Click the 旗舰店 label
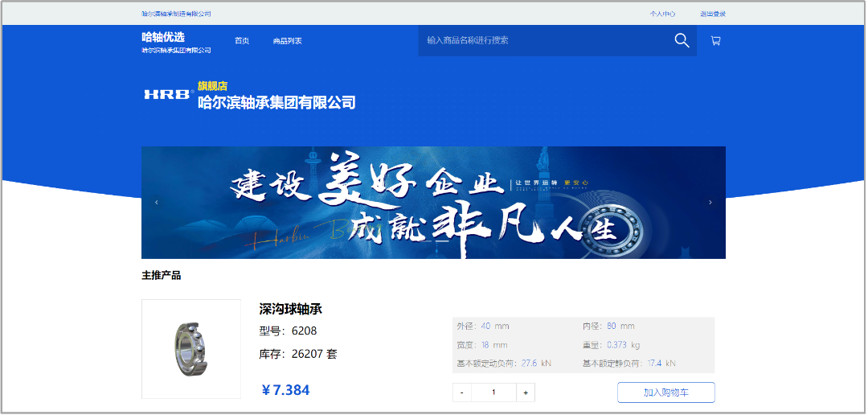The image size is (868, 415). tap(212, 86)
